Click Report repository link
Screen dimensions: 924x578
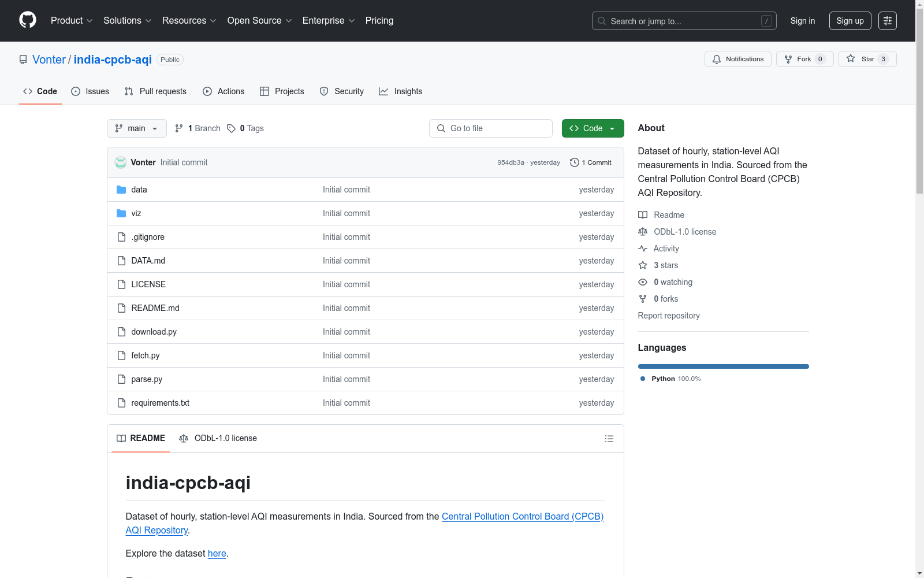669,316
